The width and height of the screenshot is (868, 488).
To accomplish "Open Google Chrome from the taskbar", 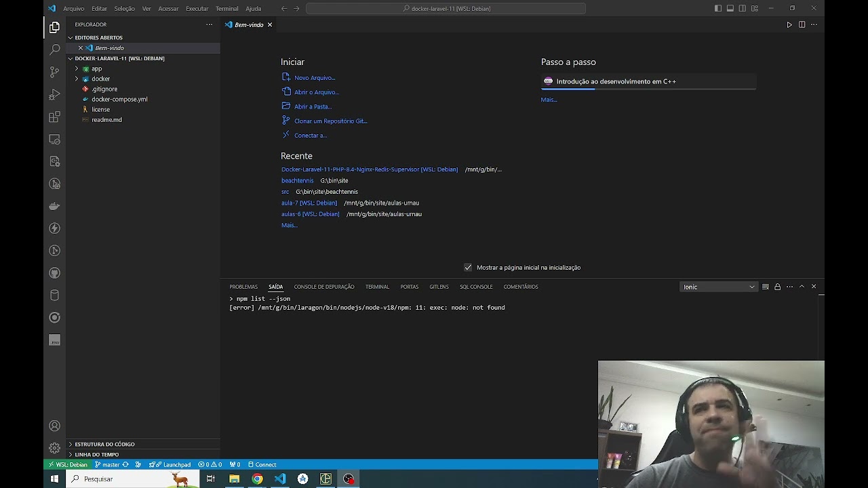I will [257, 479].
